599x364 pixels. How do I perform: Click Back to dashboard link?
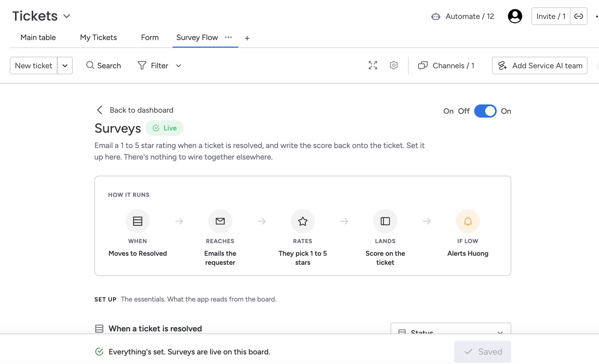pos(135,110)
